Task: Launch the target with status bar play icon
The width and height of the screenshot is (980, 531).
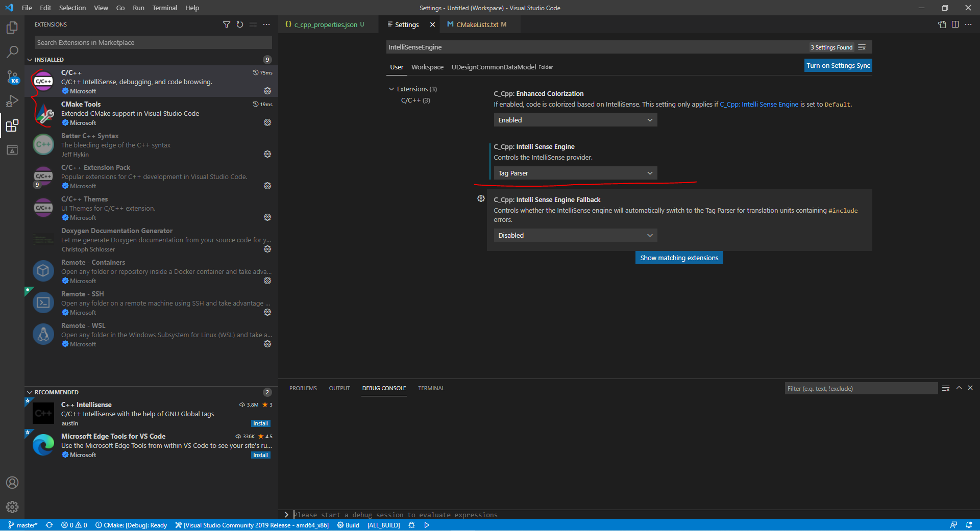Action: click(427, 525)
